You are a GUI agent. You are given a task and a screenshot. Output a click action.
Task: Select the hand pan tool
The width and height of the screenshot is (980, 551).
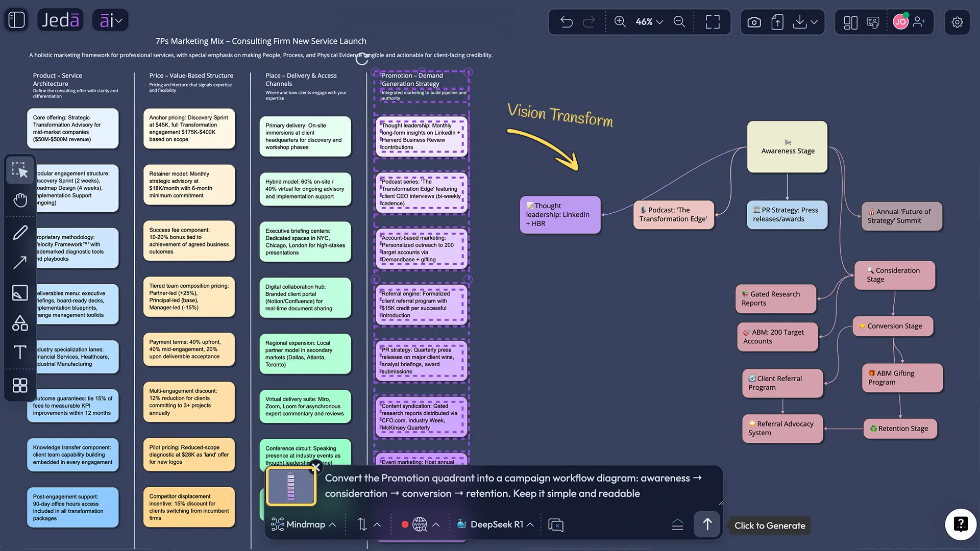pyautogui.click(x=20, y=200)
